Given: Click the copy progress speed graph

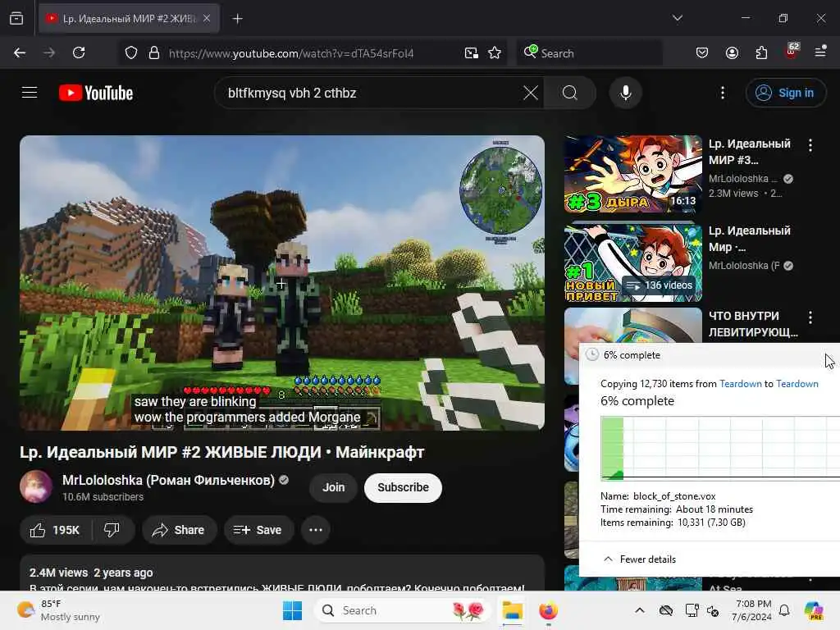Looking at the screenshot, I should pyautogui.click(x=720, y=448).
